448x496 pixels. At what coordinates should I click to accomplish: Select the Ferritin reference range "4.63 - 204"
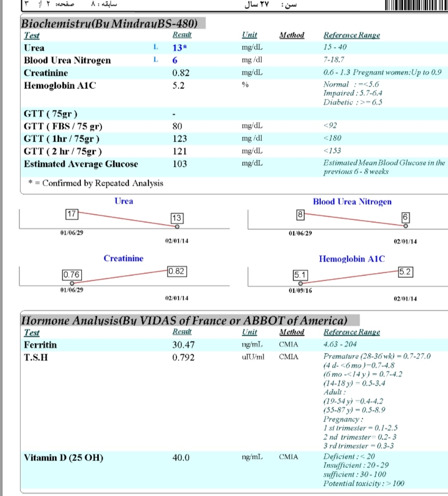tap(340, 344)
